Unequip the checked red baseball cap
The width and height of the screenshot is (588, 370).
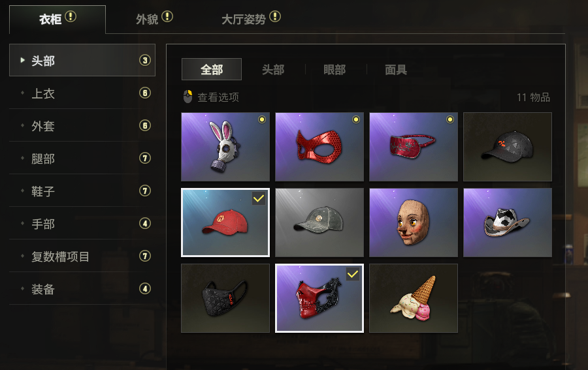225,223
